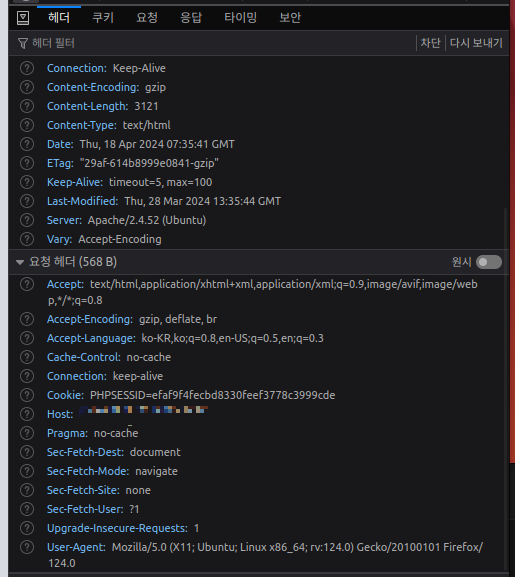Click the Cookie PHPSESSID value
515x577 pixels.
tap(213, 395)
